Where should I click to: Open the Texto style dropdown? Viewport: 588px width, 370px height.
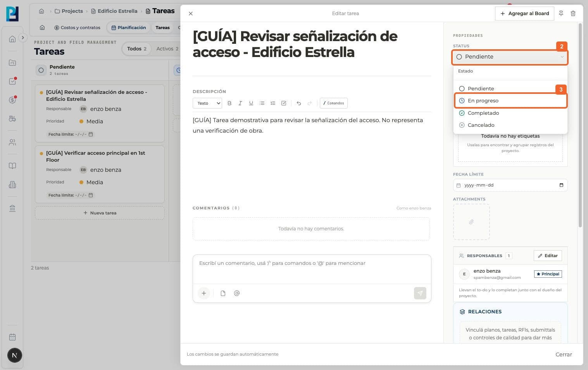pyautogui.click(x=207, y=103)
